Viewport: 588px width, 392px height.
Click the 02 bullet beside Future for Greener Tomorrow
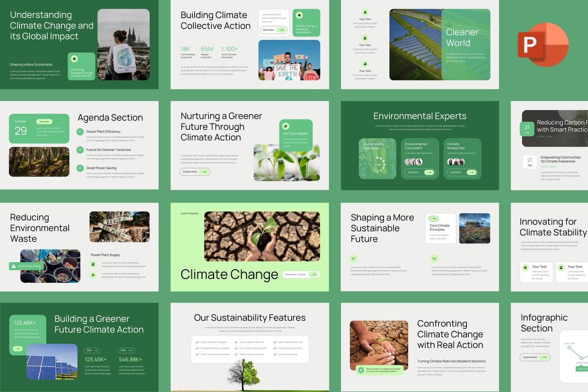pos(80,150)
